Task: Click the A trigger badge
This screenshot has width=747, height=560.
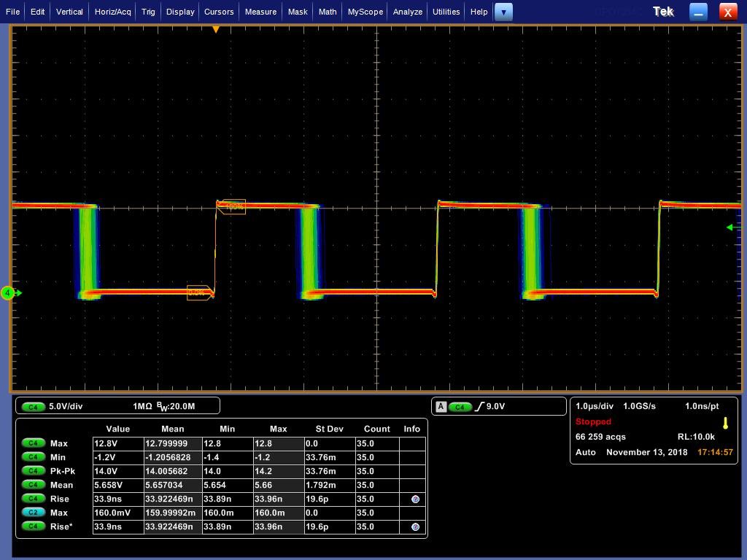Action: tap(441, 406)
